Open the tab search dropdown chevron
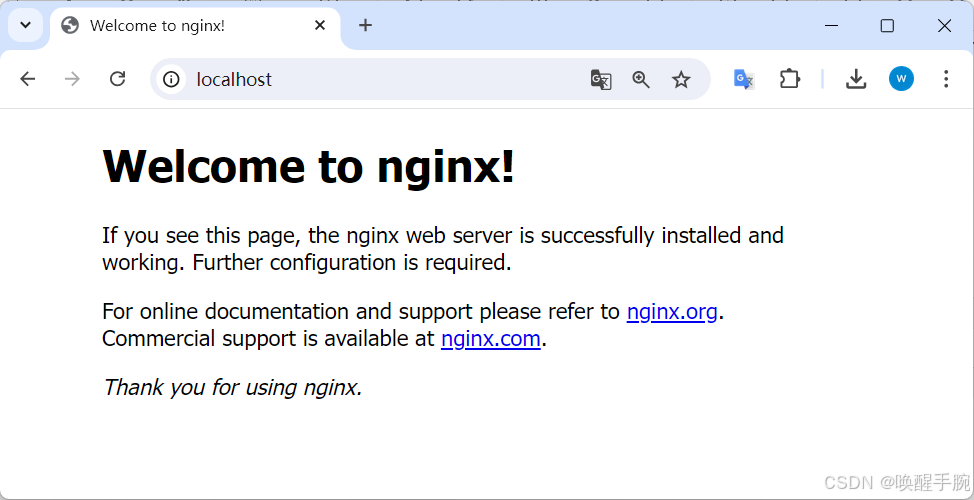Viewport: 974px width, 500px height. [25, 25]
